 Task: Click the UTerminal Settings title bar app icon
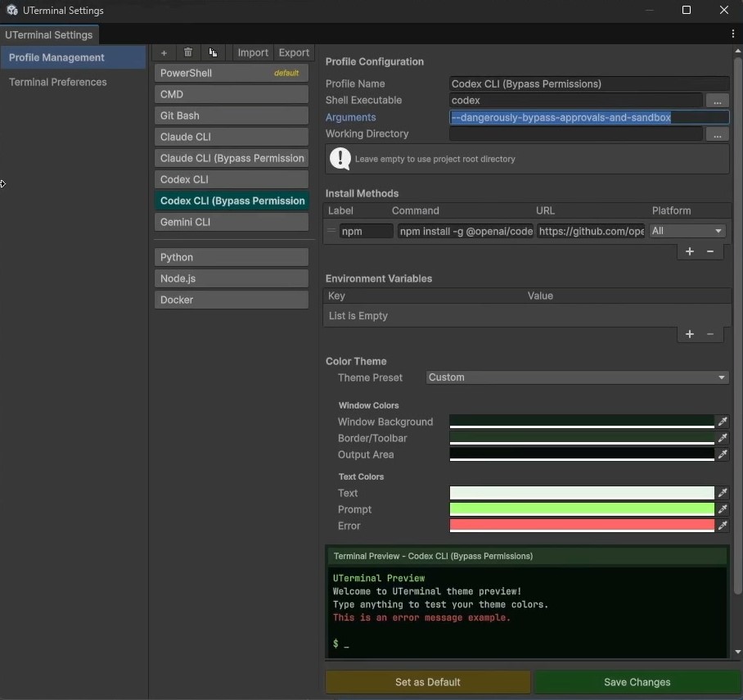pos(11,10)
